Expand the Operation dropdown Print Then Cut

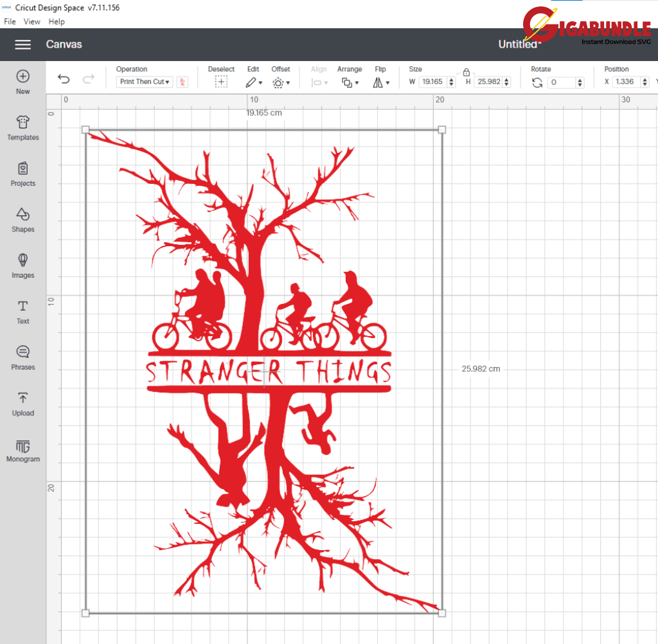click(145, 82)
